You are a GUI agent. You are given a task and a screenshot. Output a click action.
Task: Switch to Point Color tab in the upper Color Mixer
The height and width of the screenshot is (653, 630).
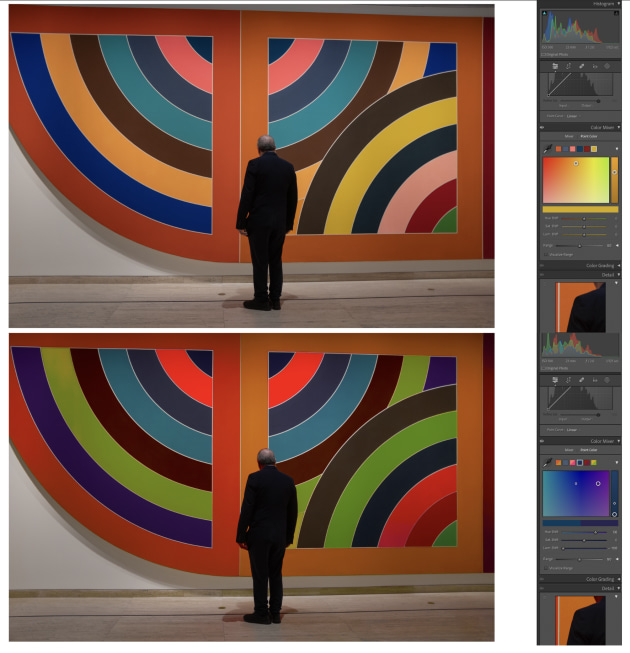(x=589, y=136)
